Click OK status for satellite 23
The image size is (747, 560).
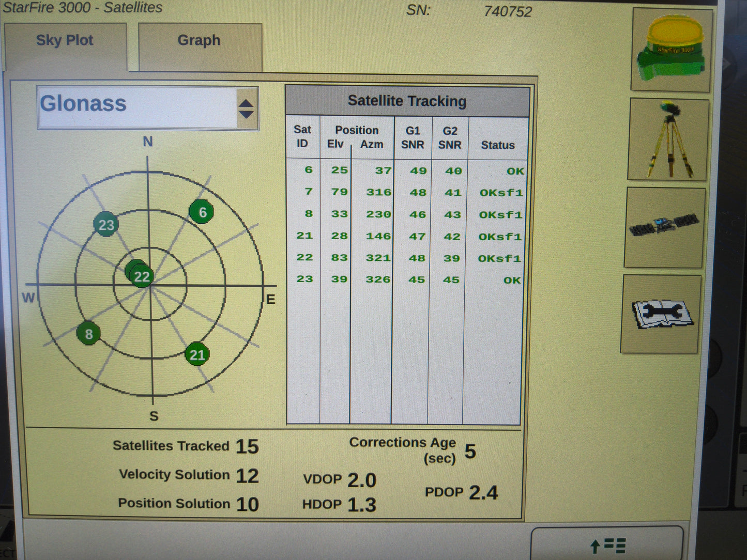coord(512,280)
